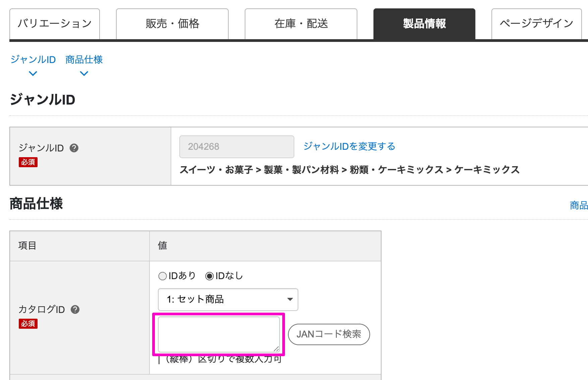Click the chevron under the 商品仕様 anchor
Image resolution: width=588 pixels, height=380 pixels.
point(84,73)
